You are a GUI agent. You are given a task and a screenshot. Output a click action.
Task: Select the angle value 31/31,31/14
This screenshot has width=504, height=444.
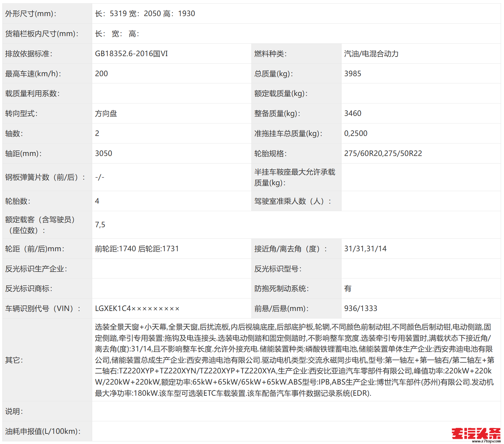pyautogui.click(x=365, y=249)
